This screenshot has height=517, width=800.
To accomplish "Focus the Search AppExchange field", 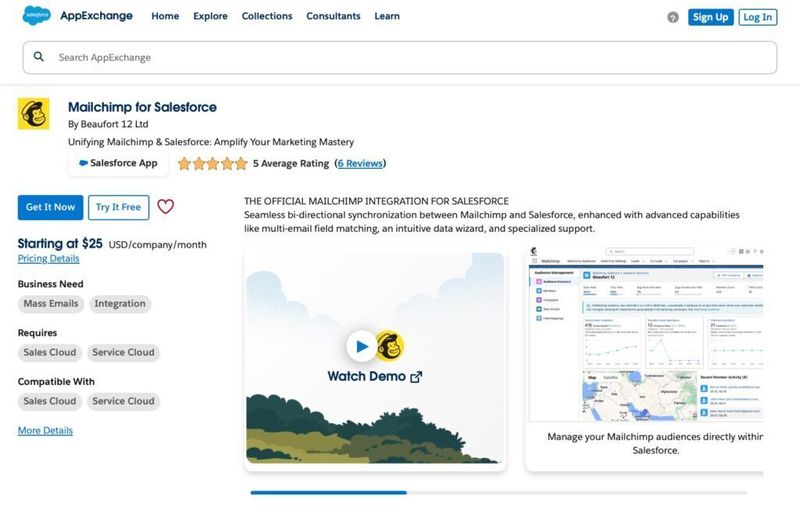I will point(400,57).
